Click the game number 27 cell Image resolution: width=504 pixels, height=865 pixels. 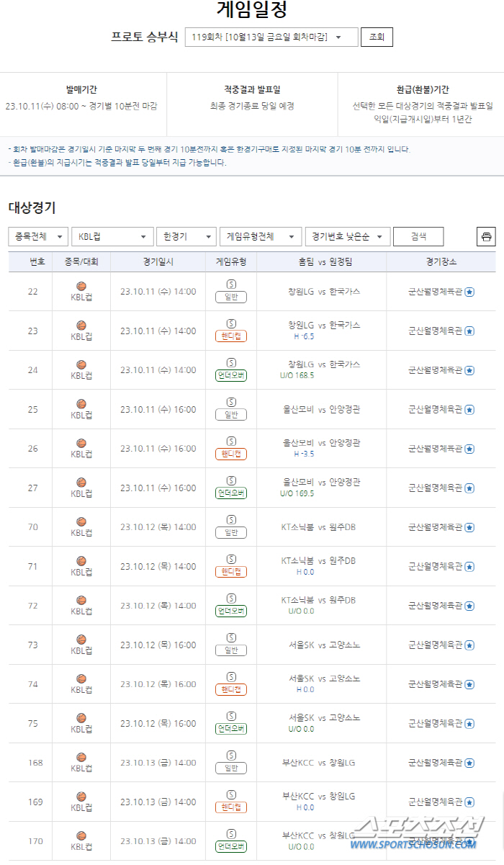point(32,488)
